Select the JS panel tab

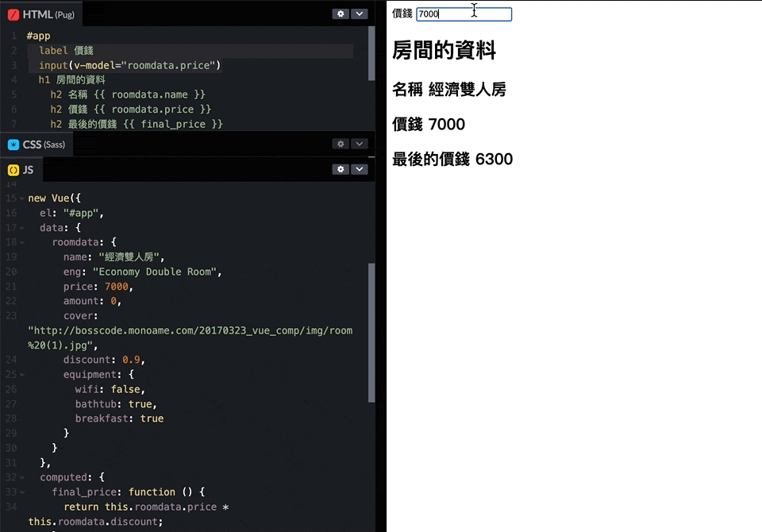tap(21, 170)
